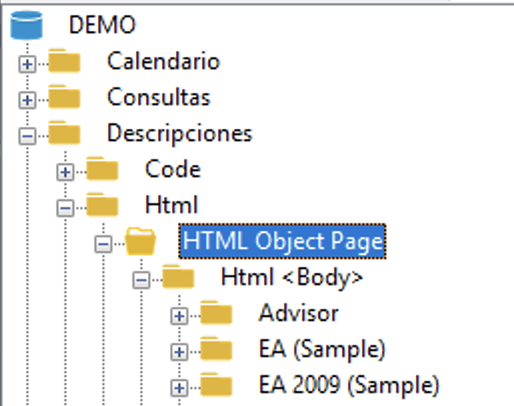Click the Calendario folder icon
Screen dimensions: 514x406
point(64,61)
